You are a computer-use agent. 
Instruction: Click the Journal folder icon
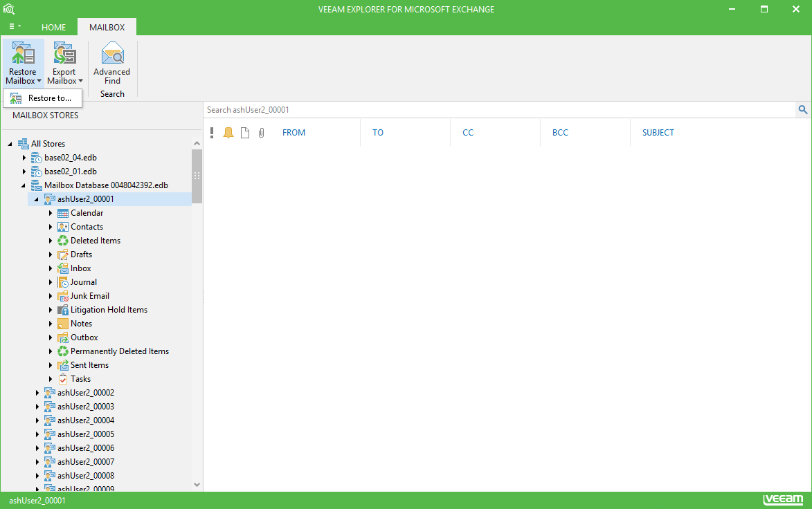(63, 282)
